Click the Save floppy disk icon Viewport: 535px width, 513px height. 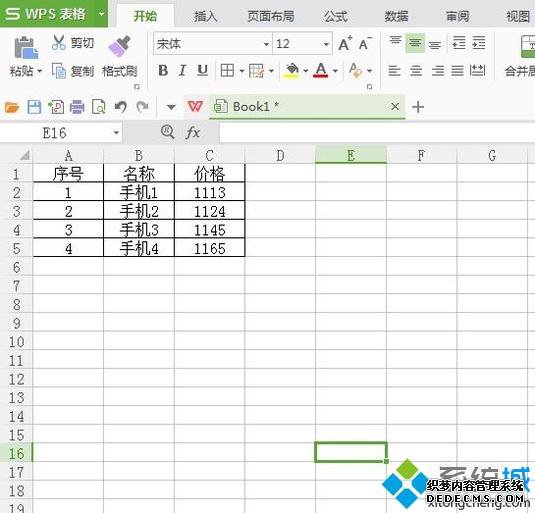[x=34, y=107]
